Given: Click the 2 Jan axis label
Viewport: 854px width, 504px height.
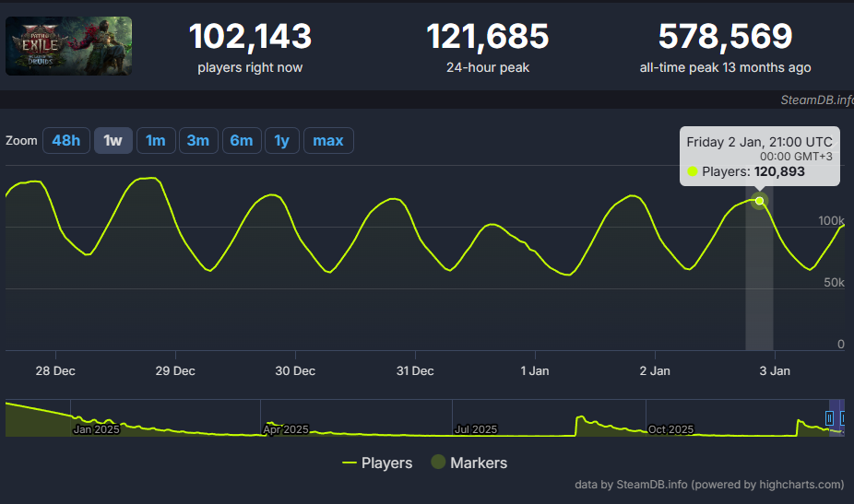Looking at the screenshot, I should point(655,370).
